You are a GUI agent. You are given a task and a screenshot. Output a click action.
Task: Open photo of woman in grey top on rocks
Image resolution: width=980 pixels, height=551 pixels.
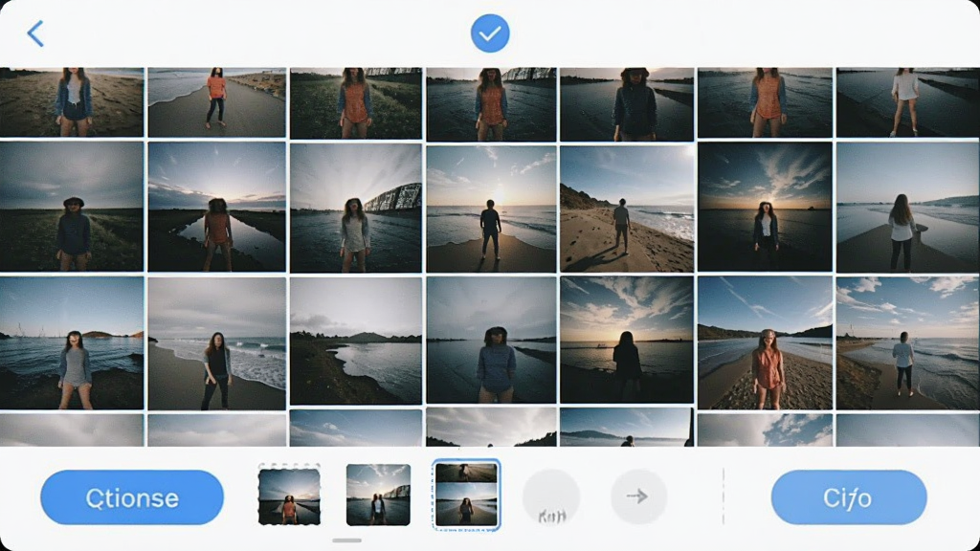(x=72, y=343)
